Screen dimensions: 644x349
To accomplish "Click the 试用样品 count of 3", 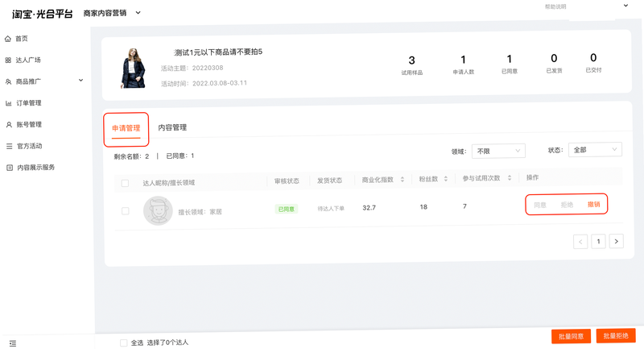I will pyautogui.click(x=411, y=60).
